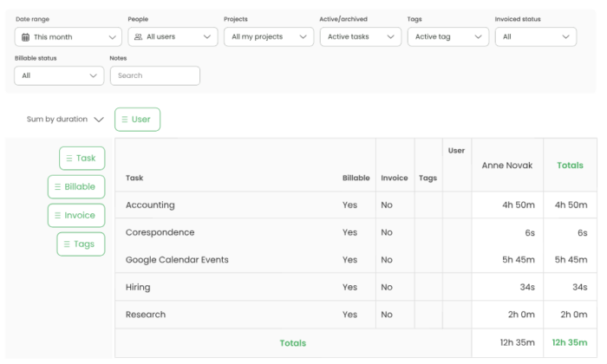Click the Yes billable value for Hiring

coord(349,288)
